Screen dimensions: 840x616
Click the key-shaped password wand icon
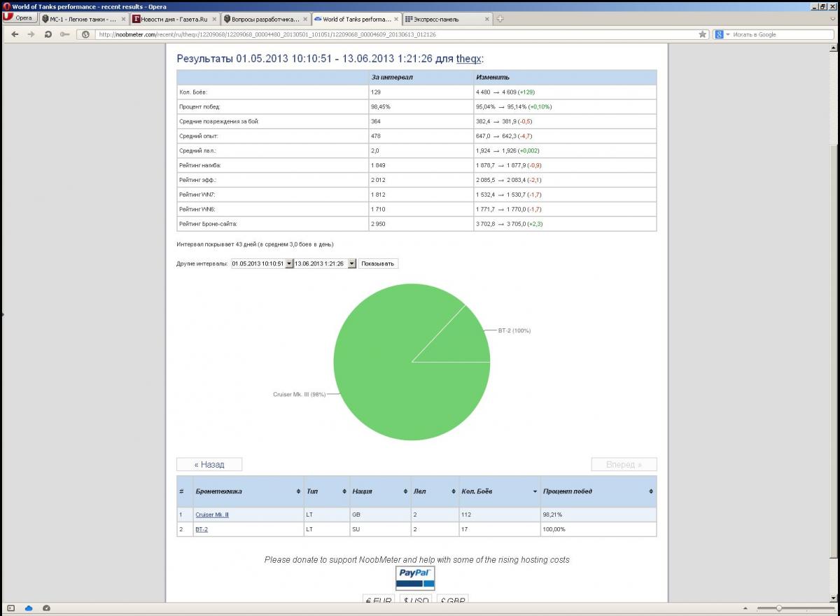[65, 34]
